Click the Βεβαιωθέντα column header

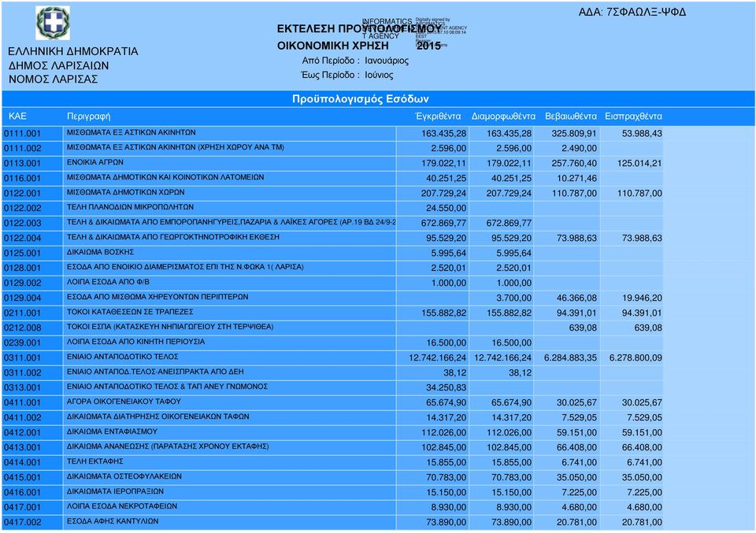pos(570,117)
